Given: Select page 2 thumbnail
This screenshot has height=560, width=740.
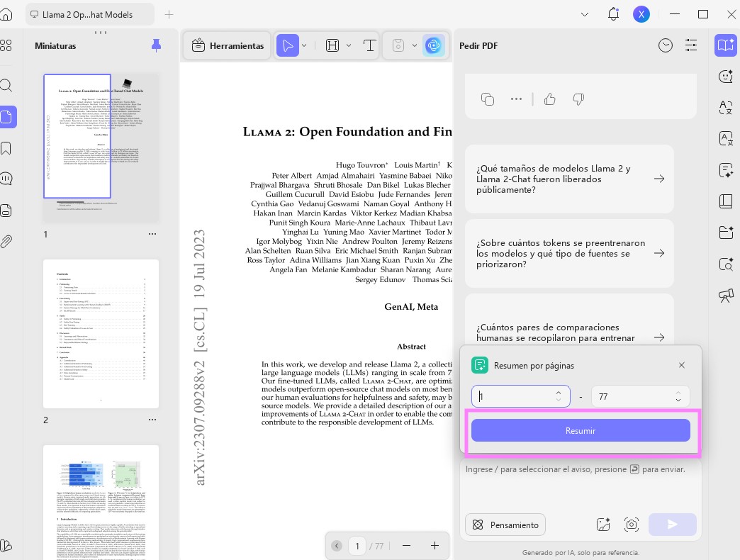Looking at the screenshot, I should pos(101,334).
